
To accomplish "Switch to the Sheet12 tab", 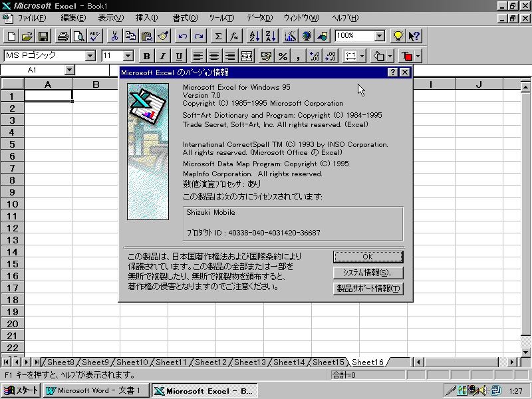I will point(211,362).
